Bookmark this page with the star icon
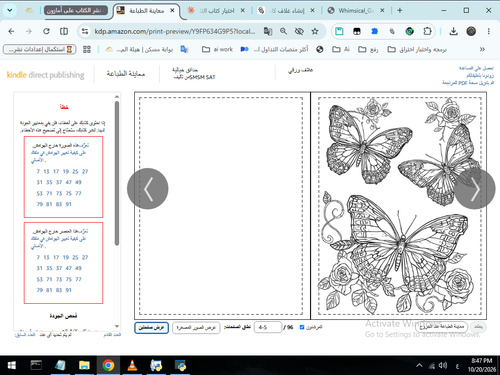The height and width of the screenshot is (375, 500). pos(315,31)
